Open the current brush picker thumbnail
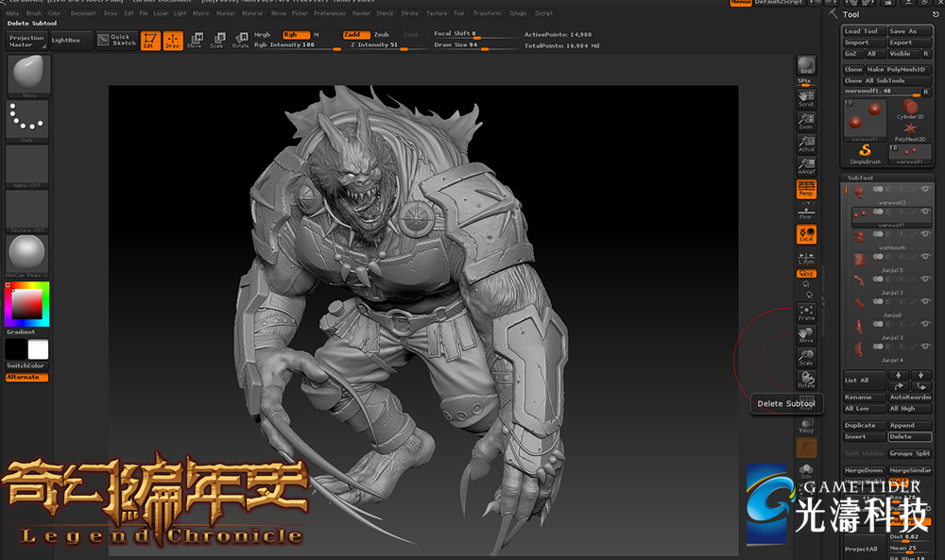This screenshot has height=560, width=945. pos(28,75)
